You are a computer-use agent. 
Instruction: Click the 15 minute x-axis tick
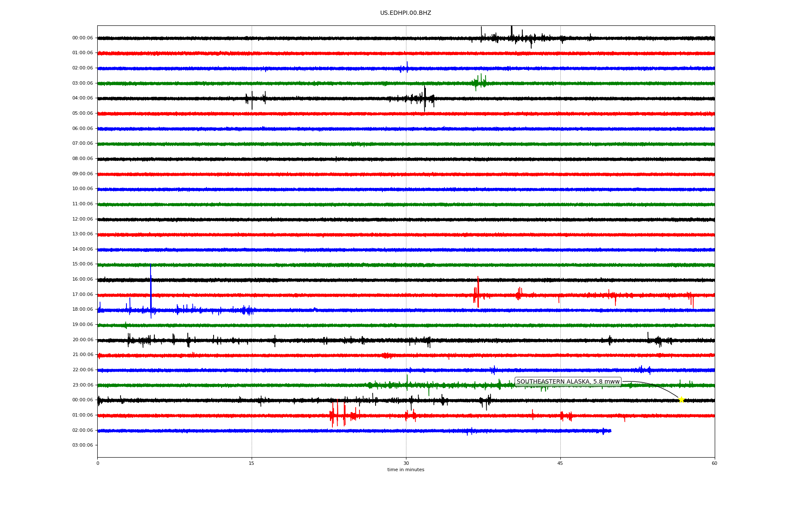(x=252, y=463)
